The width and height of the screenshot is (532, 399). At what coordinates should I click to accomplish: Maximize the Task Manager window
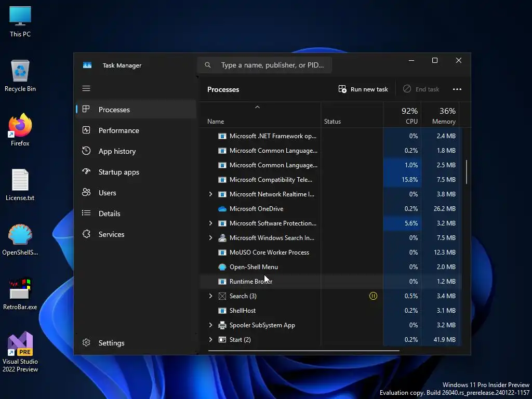click(x=435, y=60)
